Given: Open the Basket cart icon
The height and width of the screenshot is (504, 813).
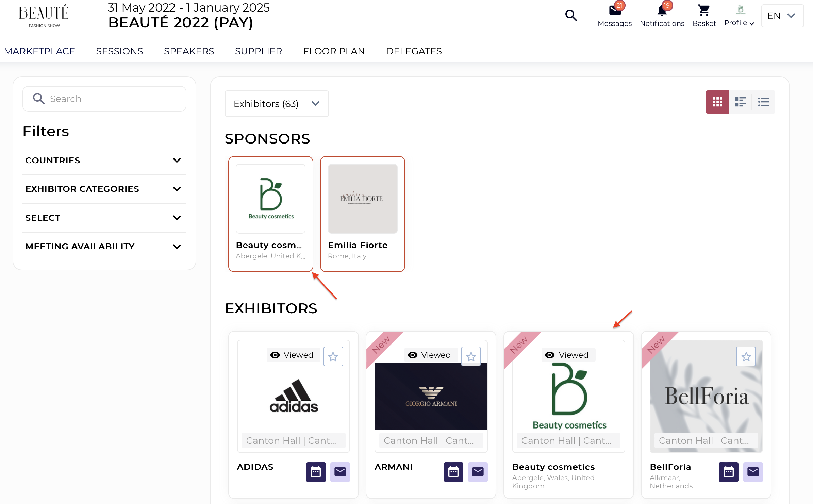Looking at the screenshot, I should click(x=704, y=11).
